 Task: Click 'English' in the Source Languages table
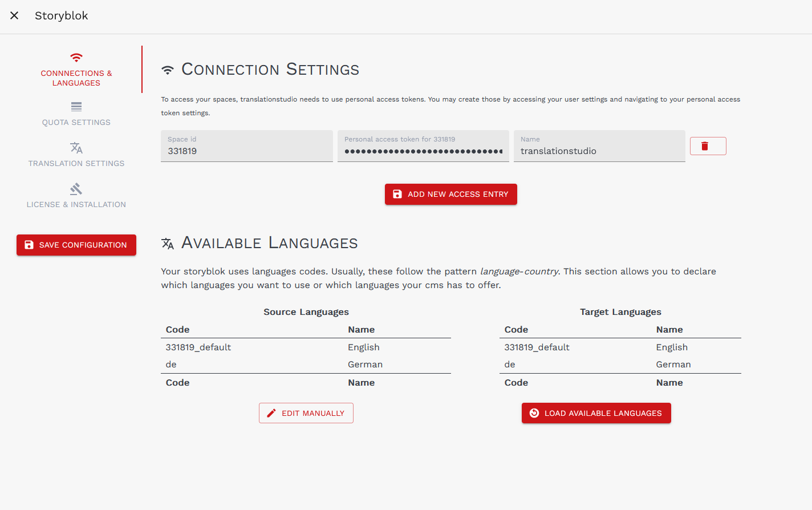point(364,347)
